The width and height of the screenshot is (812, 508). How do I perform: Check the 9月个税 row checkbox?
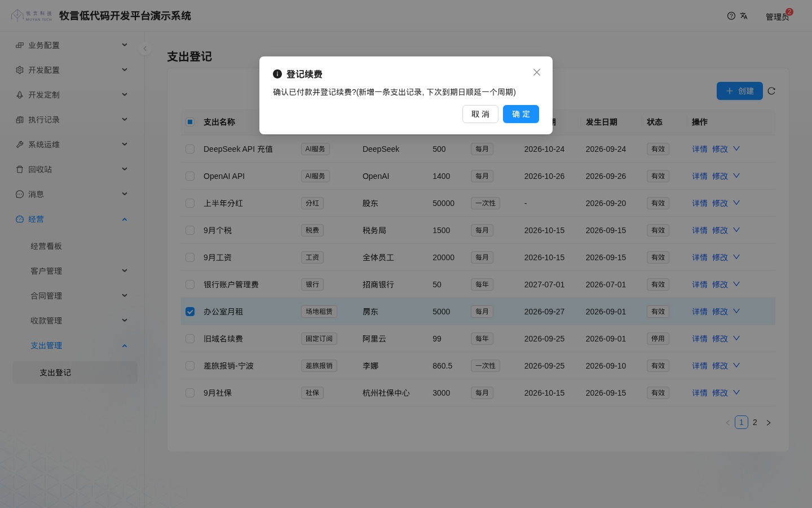(x=190, y=230)
